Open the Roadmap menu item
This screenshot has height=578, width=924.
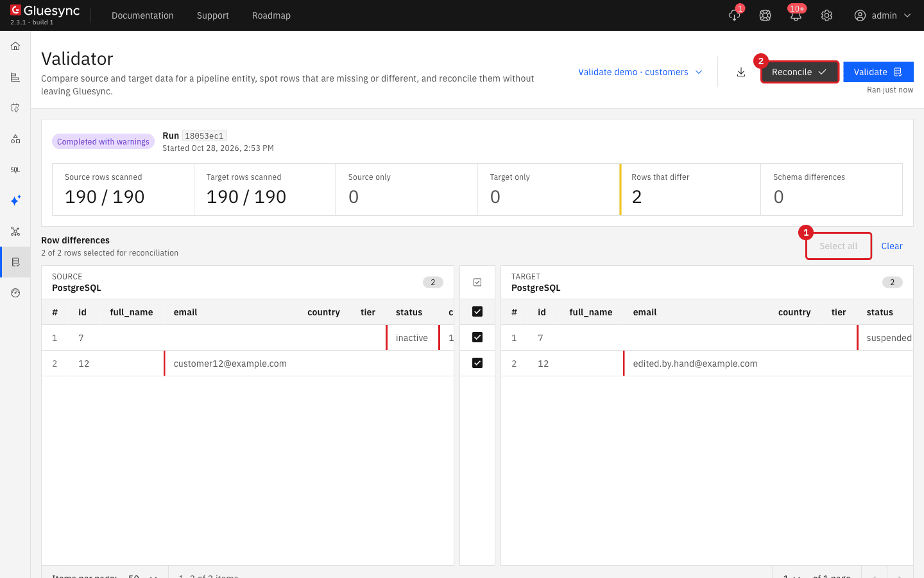coord(271,15)
